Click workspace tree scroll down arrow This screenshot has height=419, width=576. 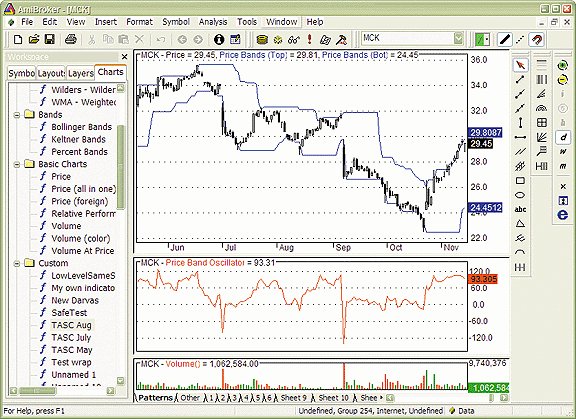click(120, 380)
